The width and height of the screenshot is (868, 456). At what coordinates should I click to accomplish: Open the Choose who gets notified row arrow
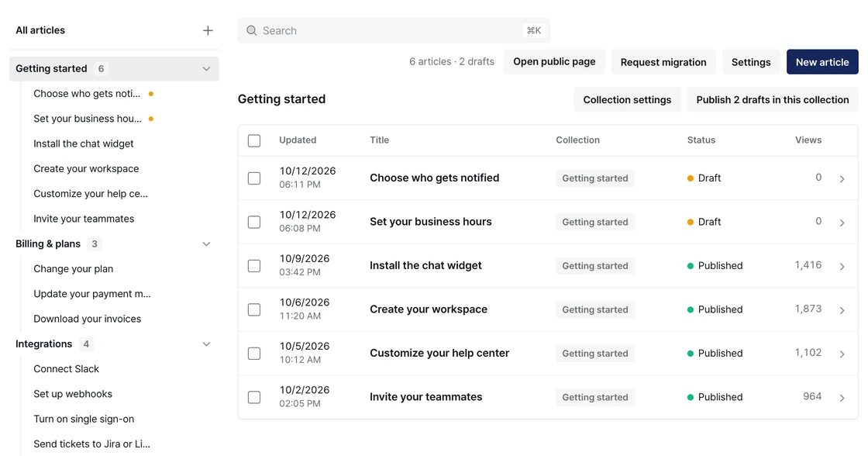coord(842,178)
